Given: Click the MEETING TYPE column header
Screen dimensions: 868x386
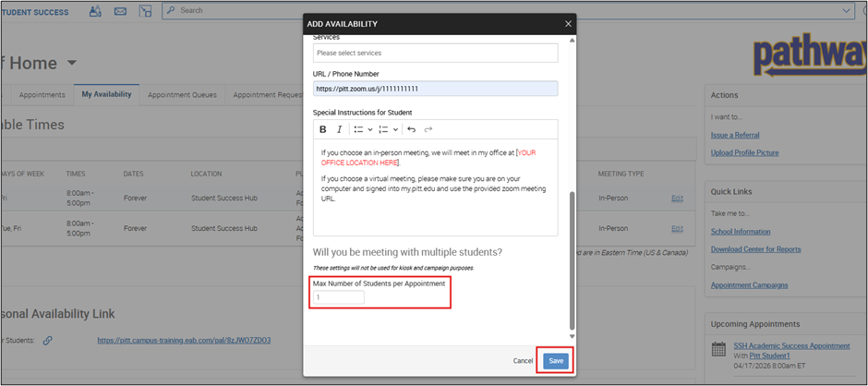Looking at the screenshot, I should tap(621, 174).
